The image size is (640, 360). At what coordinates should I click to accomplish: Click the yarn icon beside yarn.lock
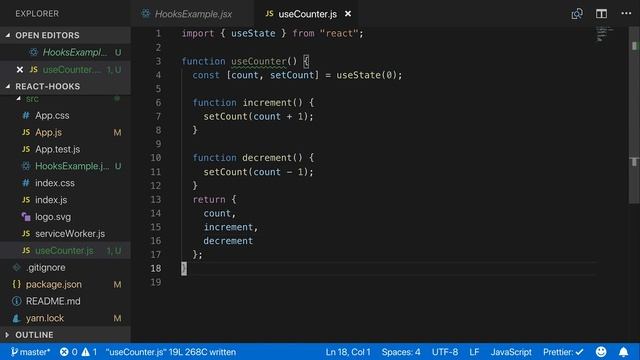(x=16, y=318)
